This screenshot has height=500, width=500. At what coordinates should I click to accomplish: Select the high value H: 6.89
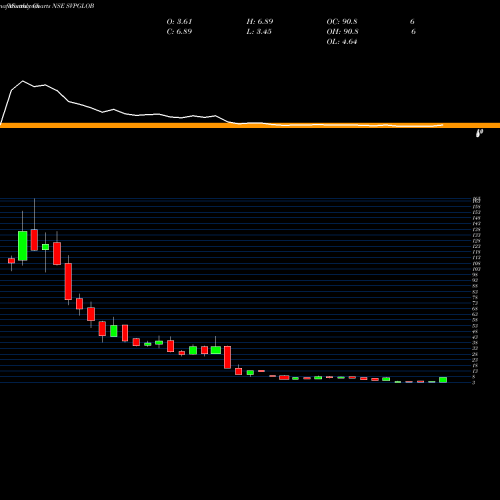(x=260, y=21)
